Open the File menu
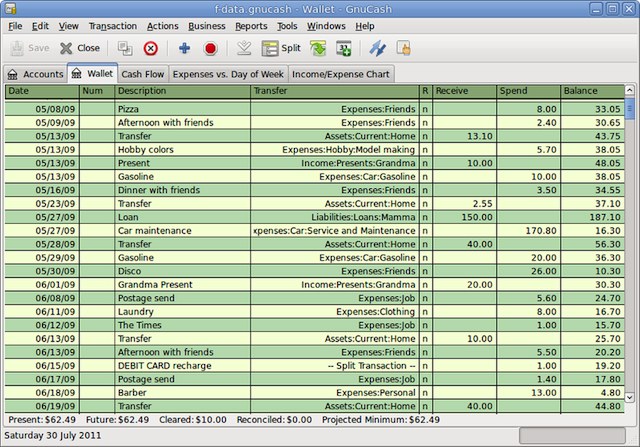Image resolution: width=640 pixels, height=447 pixels. [x=15, y=26]
